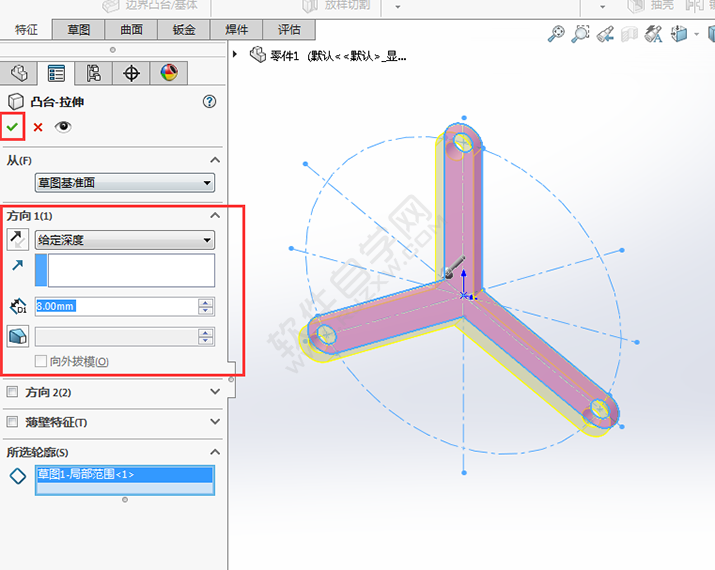Click the extrude direction handle arrow in viewport
Screen dimensions: 715x570
[x=454, y=267]
